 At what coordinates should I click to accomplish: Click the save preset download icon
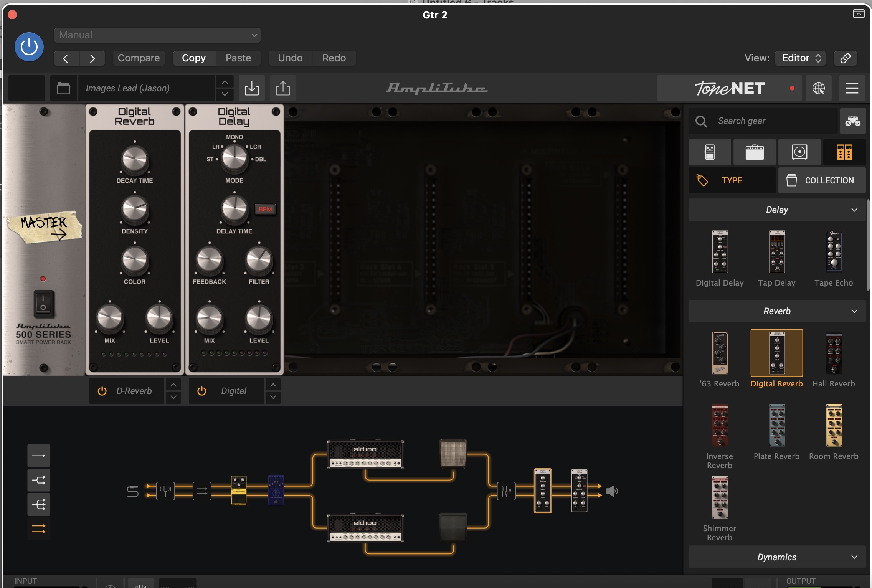[252, 88]
